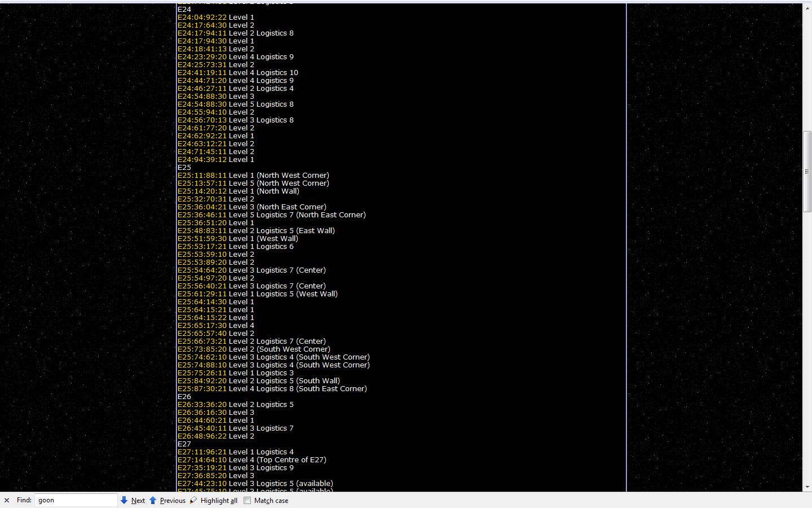Image resolution: width=812 pixels, height=508 pixels.
Task: Select E25:13:57:11 Level 5 North West Corner
Action: point(253,183)
